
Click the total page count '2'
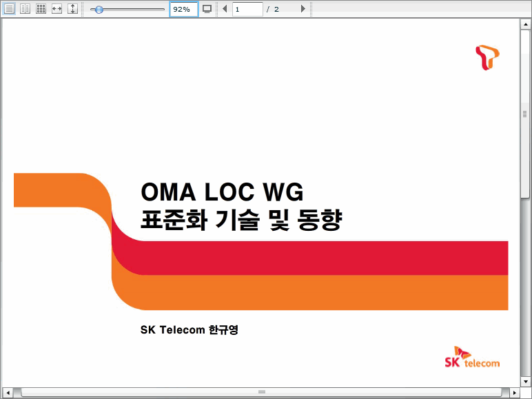[x=276, y=10]
